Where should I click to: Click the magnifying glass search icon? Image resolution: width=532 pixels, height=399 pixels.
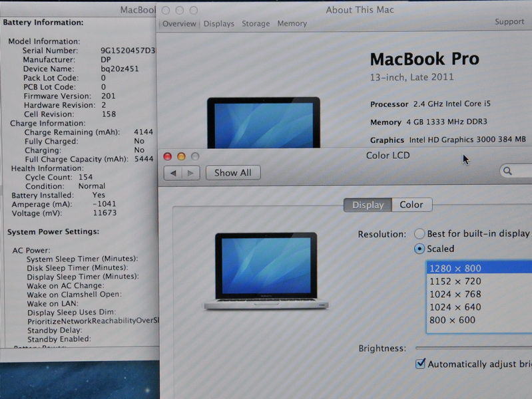tap(509, 172)
